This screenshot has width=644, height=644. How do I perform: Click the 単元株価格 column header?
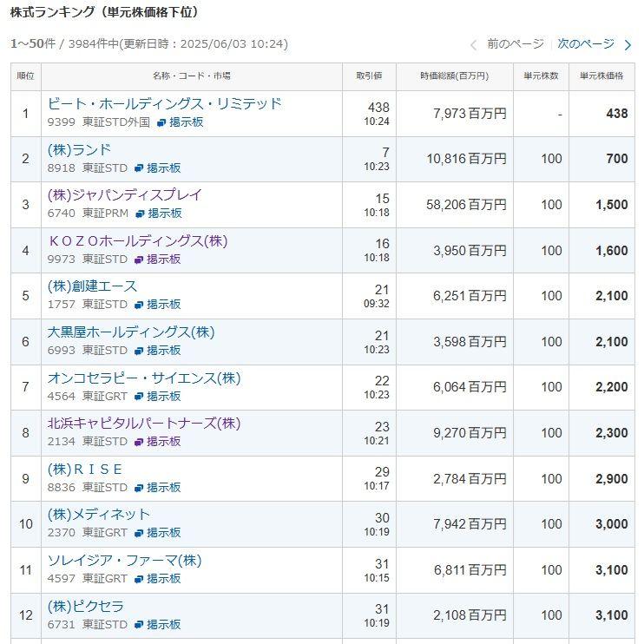(601, 76)
